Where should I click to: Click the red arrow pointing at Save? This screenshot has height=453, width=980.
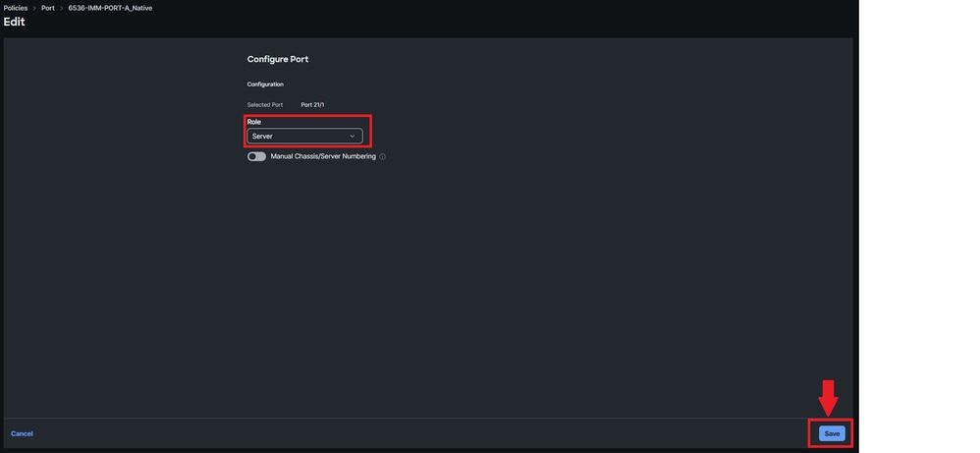[828, 397]
